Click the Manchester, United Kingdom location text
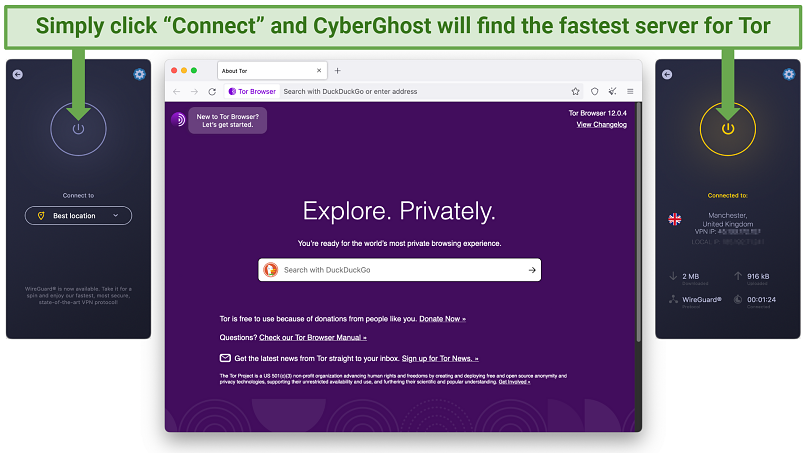This screenshot has height=453, width=806. (x=727, y=220)
